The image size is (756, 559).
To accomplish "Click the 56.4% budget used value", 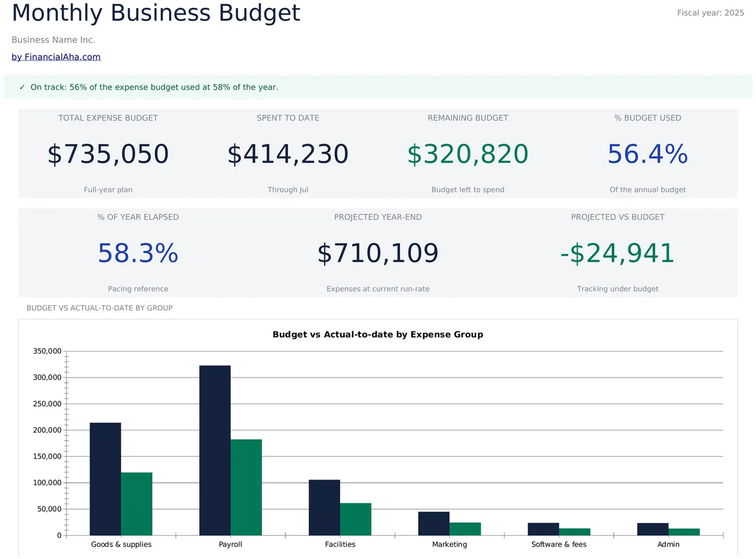I will (648, 154).
